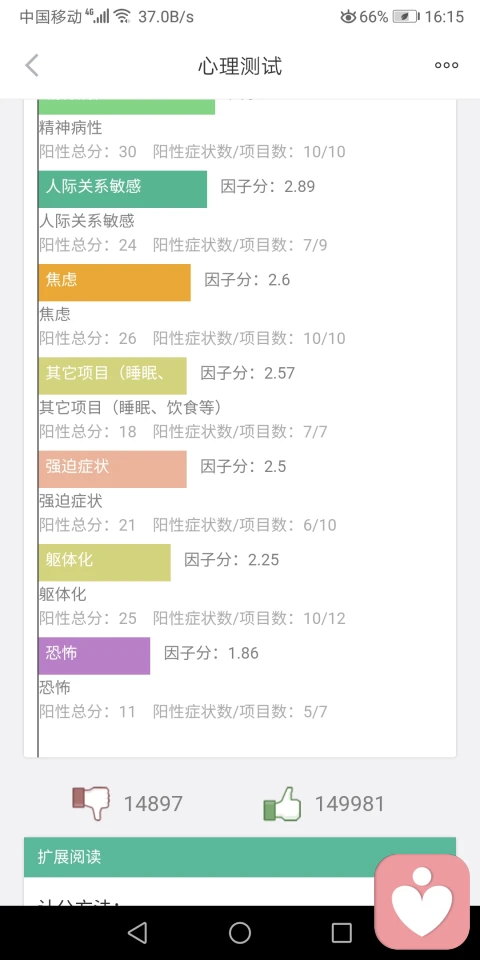This screenshot has width=480, height=960.
Task: Select the salmon 强迫症状 bar
Action: coord(113,469)
